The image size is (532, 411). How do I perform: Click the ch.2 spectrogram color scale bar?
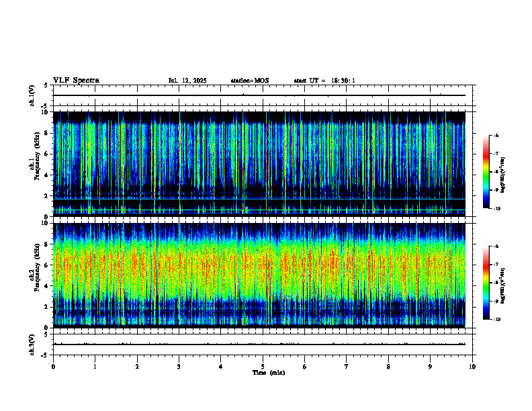pyautogui.click(x=486, y=283)
